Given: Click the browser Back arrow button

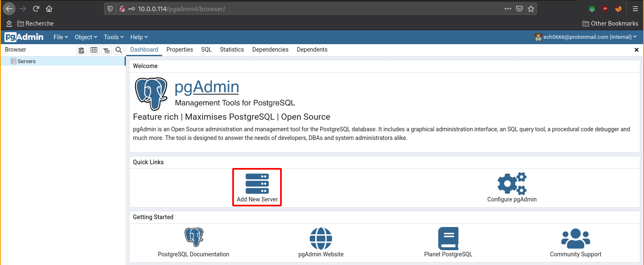Looking at the screenshot, I should coord(9,9).
